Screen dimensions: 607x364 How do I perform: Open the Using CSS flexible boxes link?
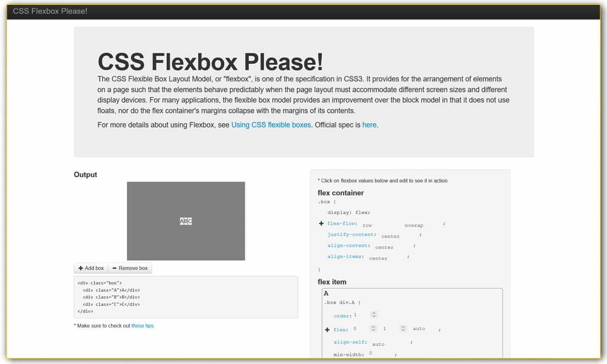tap(271, 124)
